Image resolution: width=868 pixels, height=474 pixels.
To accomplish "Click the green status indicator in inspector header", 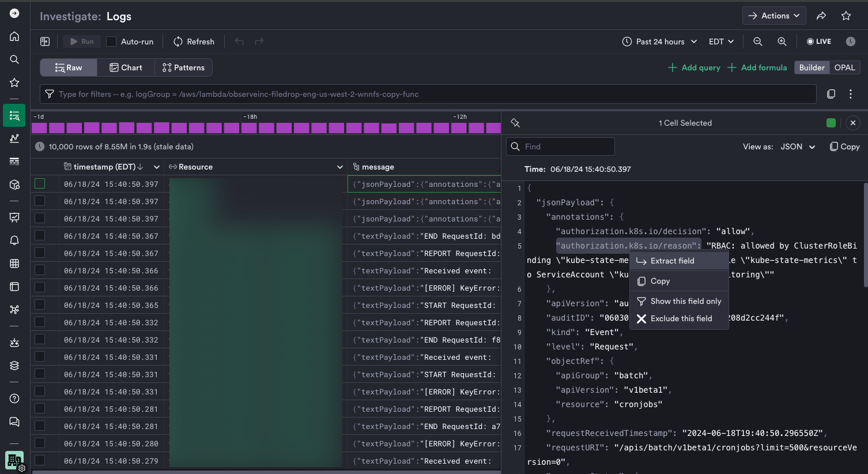I will [x=831, y=122].
